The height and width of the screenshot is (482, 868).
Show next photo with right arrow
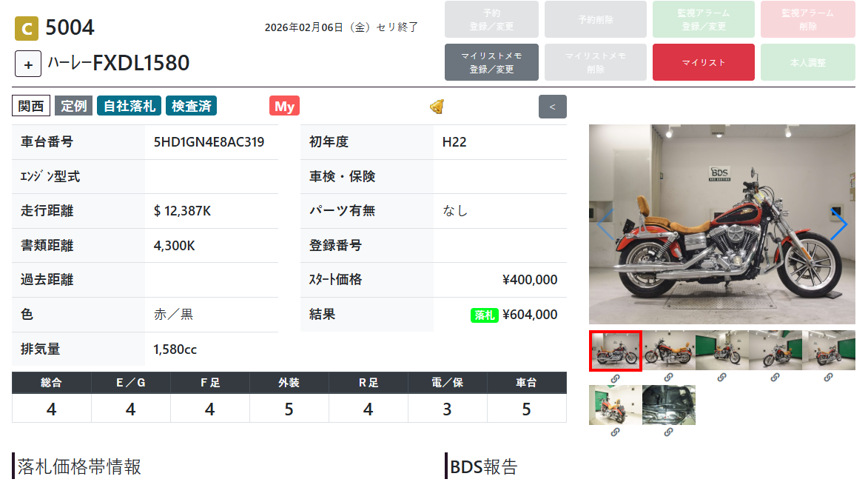(x=839, y=224)
